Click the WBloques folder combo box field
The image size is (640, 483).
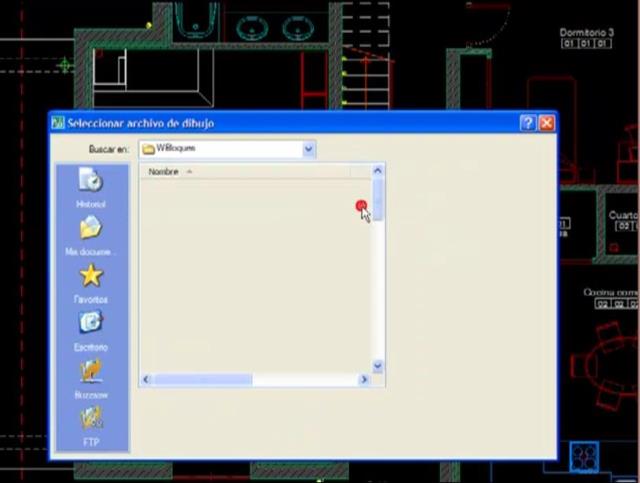(x=227, y=149)
